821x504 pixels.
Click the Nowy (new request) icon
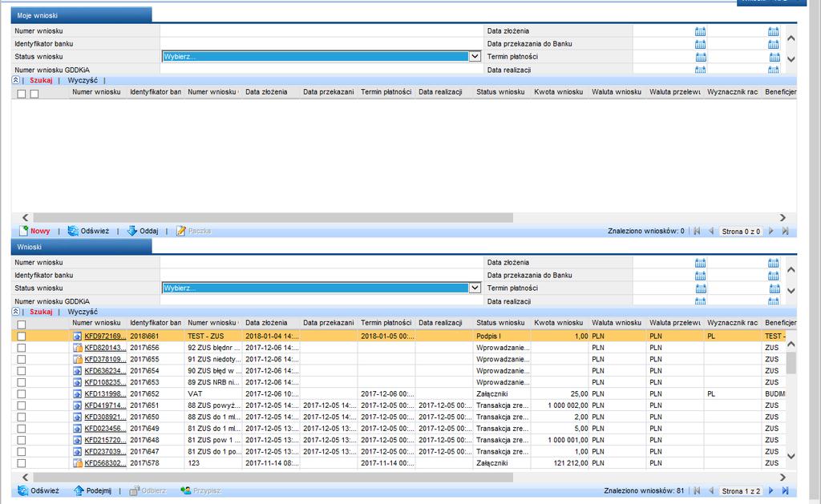click(x=23, y=231)
